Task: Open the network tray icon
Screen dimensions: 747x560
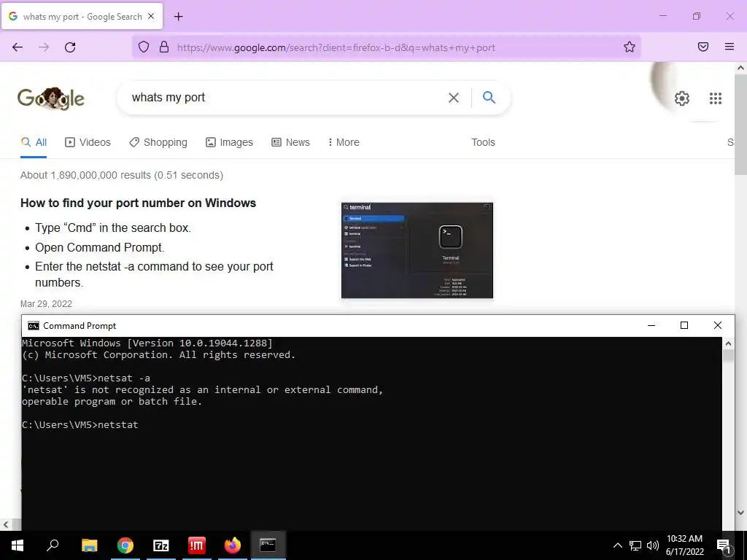Action: pos(635,545)
